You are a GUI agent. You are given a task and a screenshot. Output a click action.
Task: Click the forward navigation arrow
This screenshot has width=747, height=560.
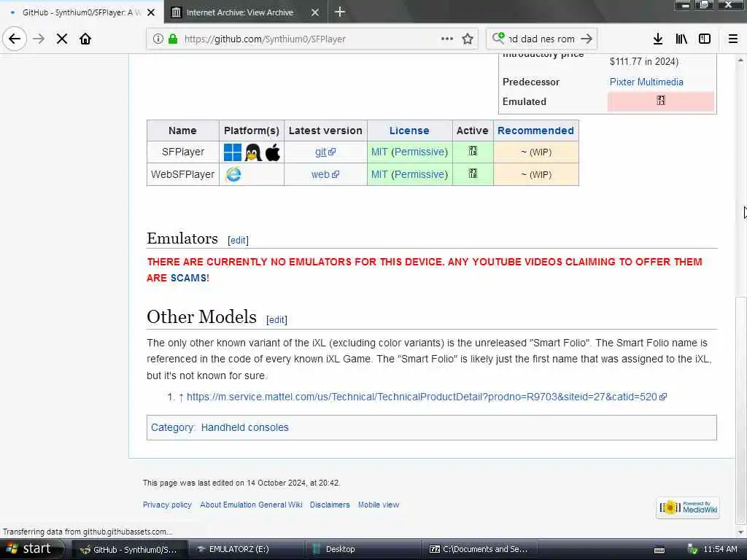point(39,39)
